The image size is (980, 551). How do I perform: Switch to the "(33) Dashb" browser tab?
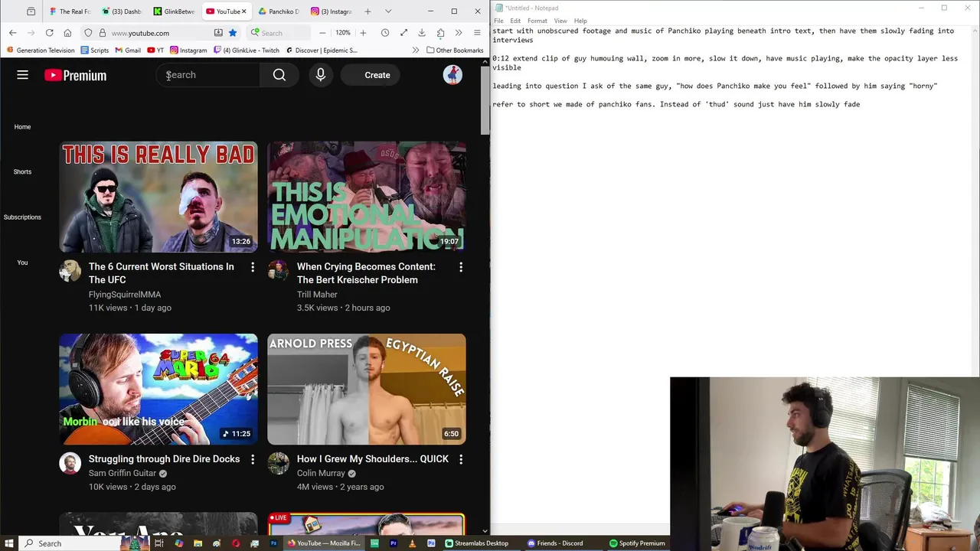click(122, 11)
